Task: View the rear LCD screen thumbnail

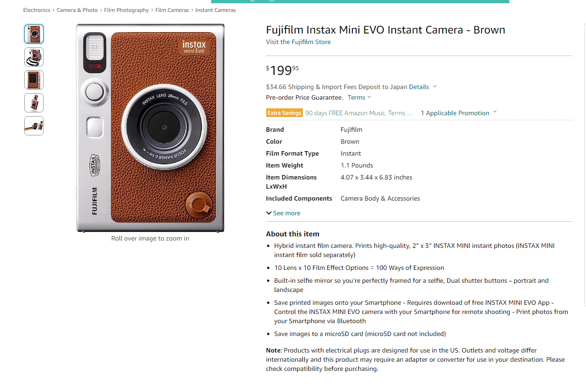Action: click(x=34, y=80)
